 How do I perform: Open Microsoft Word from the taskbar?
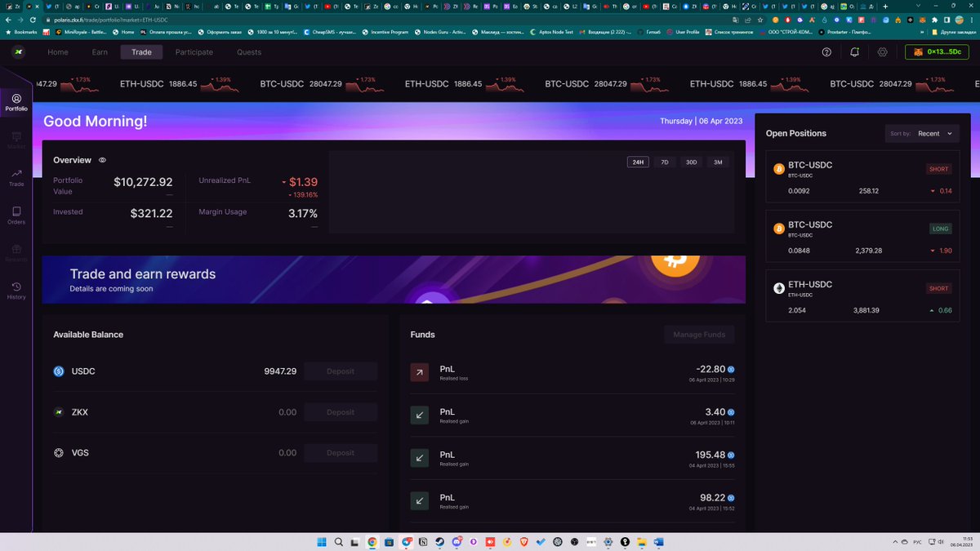click(658, 542)
